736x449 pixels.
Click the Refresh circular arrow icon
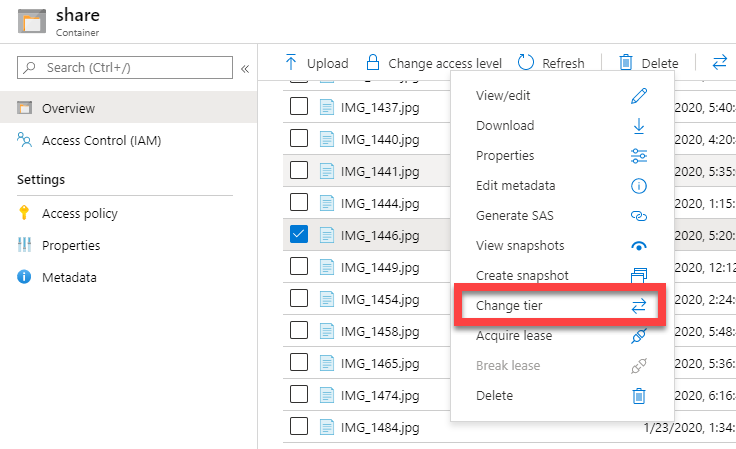click(527, 62)
